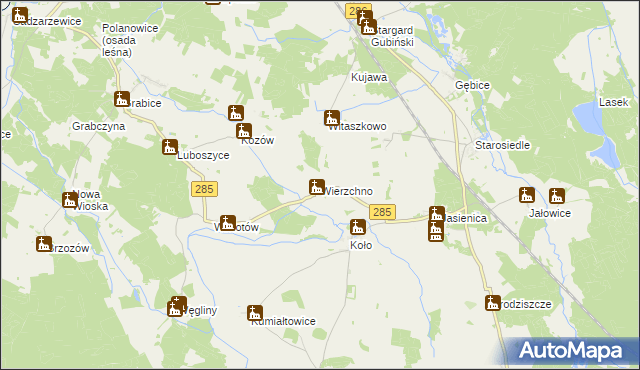The image size is (640, 370).
Task: Click the church marker at Grodziszcze
Action: (493, 303)
